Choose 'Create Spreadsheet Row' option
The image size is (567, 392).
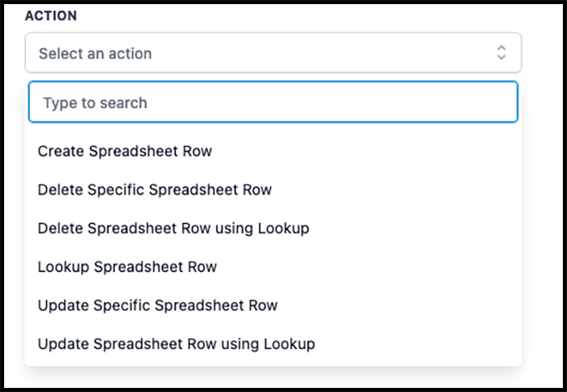(x=273, y=151)
